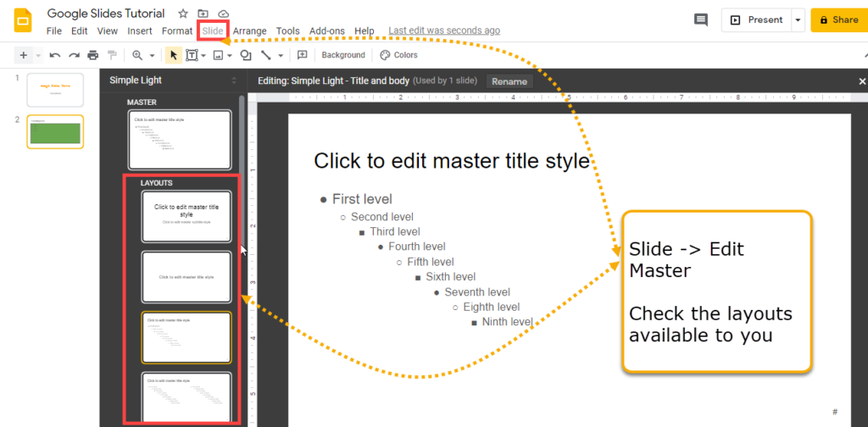Redo the last action

coord(75,55)
